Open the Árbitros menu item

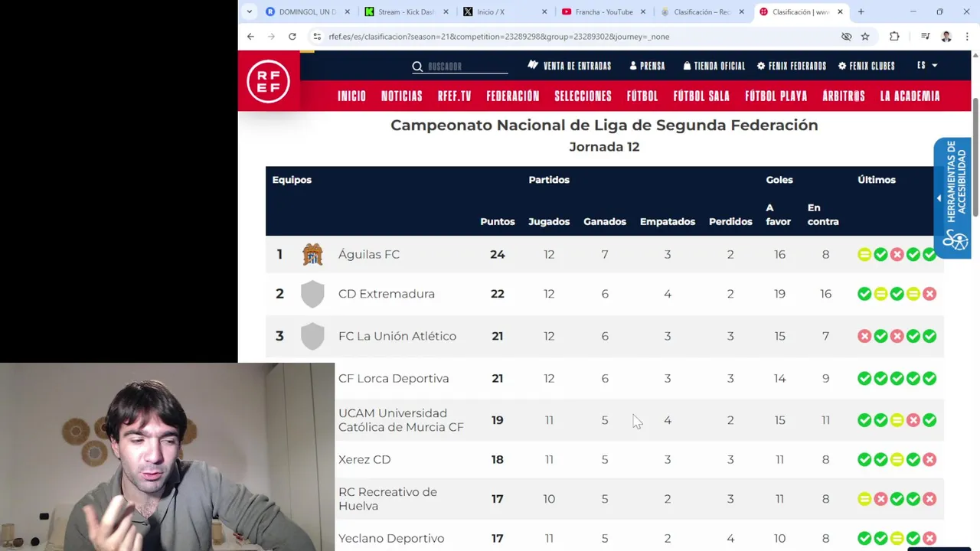(844, 96)
